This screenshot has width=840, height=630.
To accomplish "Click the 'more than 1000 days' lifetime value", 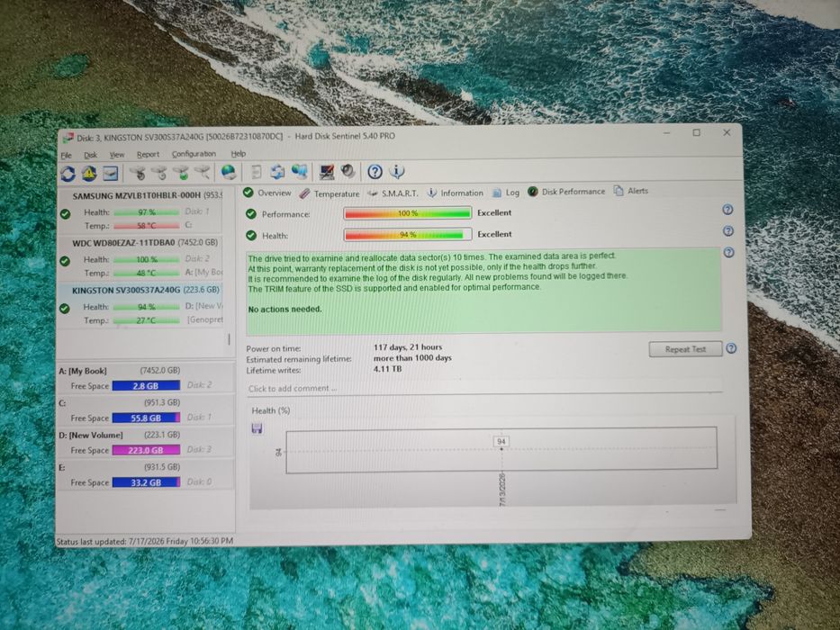I will [x=412, y=358].
